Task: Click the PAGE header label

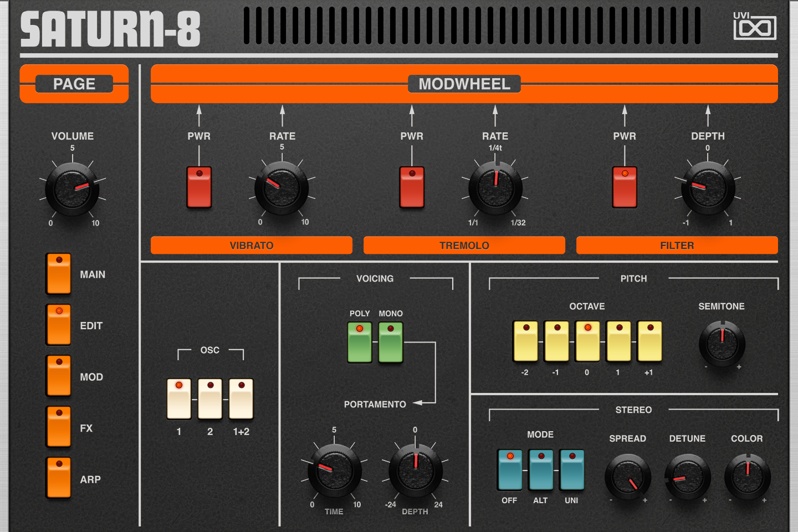Action: click(74, 84)
